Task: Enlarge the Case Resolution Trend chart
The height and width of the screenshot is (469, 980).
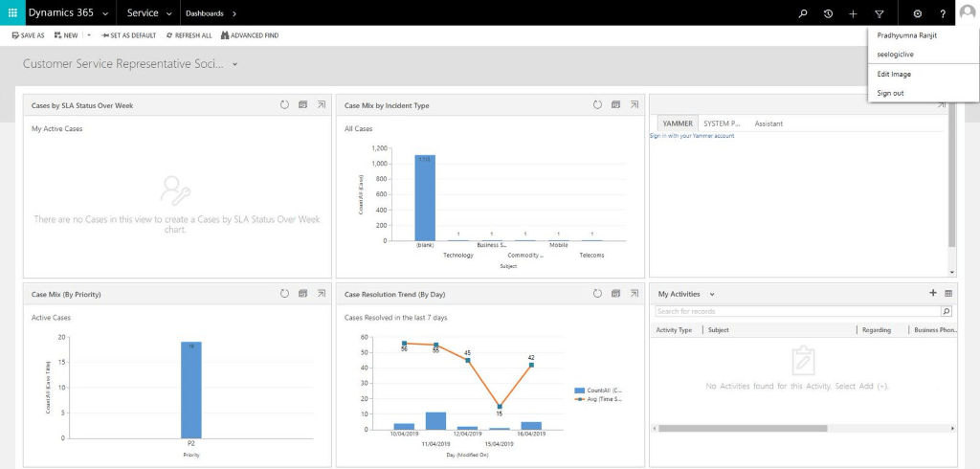Action: pyautogui.click(x=634, y=293)
